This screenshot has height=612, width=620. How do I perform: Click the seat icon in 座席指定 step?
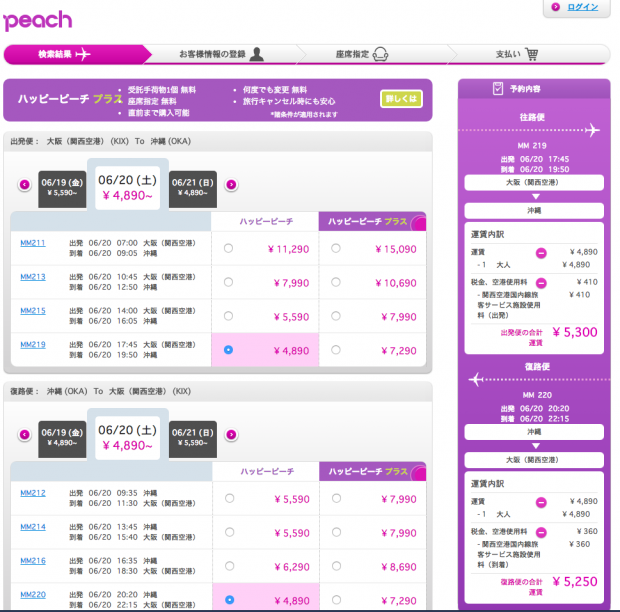380,54
